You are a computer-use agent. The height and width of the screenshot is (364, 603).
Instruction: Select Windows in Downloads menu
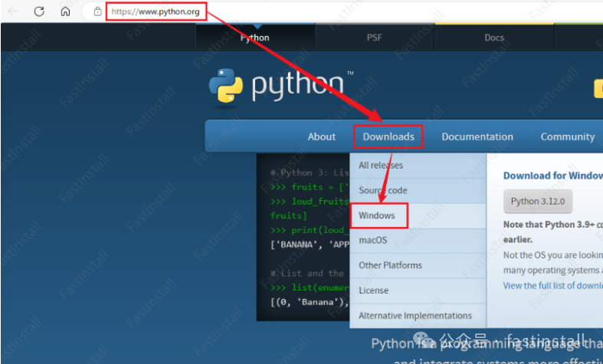click(x=418, y=215)
